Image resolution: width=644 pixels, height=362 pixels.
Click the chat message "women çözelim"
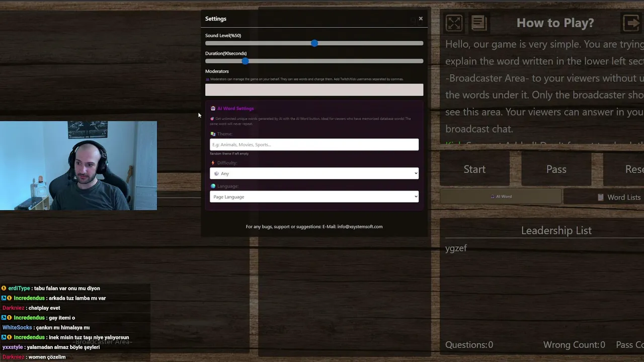click(47, 357)
